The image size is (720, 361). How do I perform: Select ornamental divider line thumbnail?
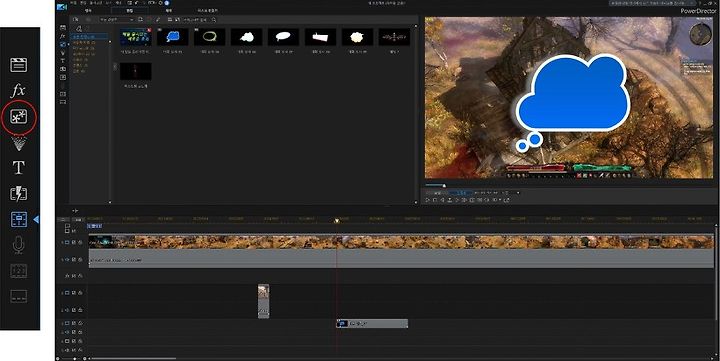[x=394, y=37]
